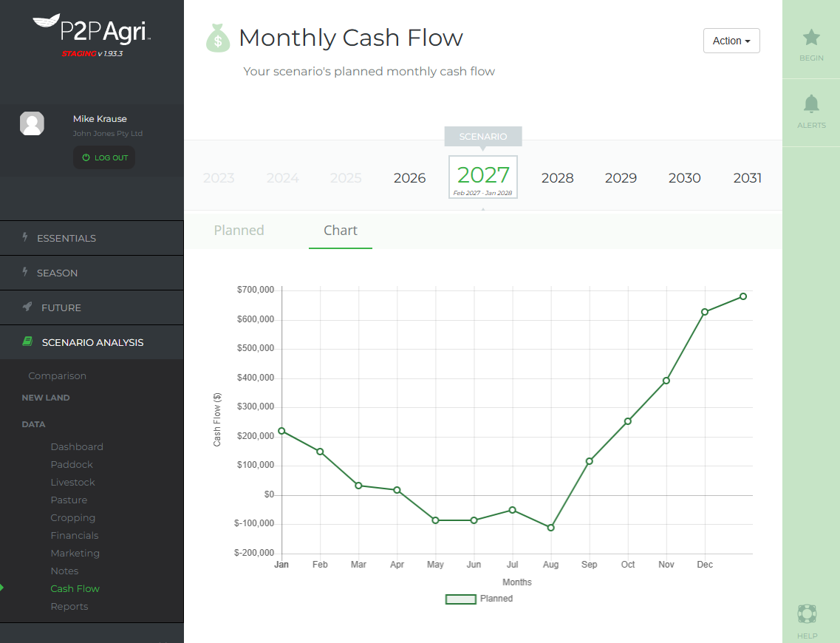The width and height of the screenshot is (840, 643).
Task: Click the John Jones Pty Ltd text
Action: pyautogui.click(x=108, y=134)
